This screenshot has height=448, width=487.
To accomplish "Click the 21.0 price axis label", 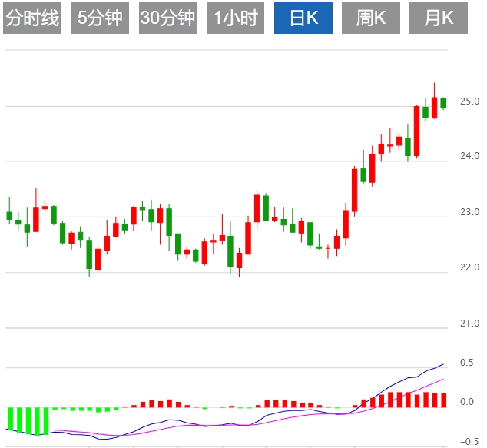I will pos(470,324).
